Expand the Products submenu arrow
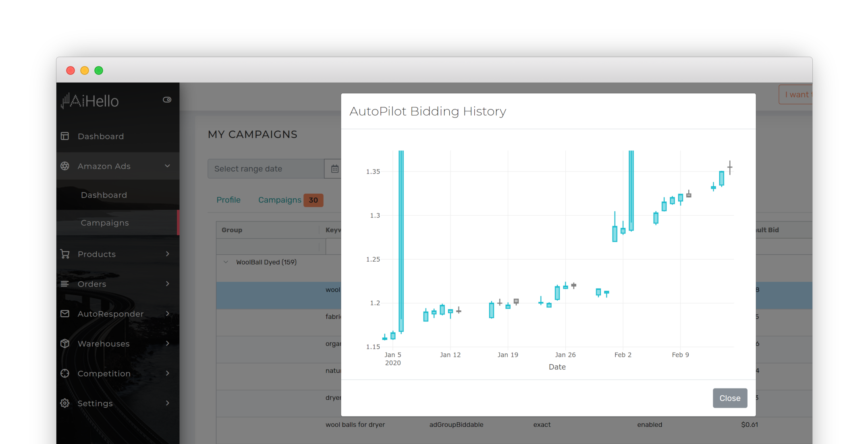 [168, 254]
